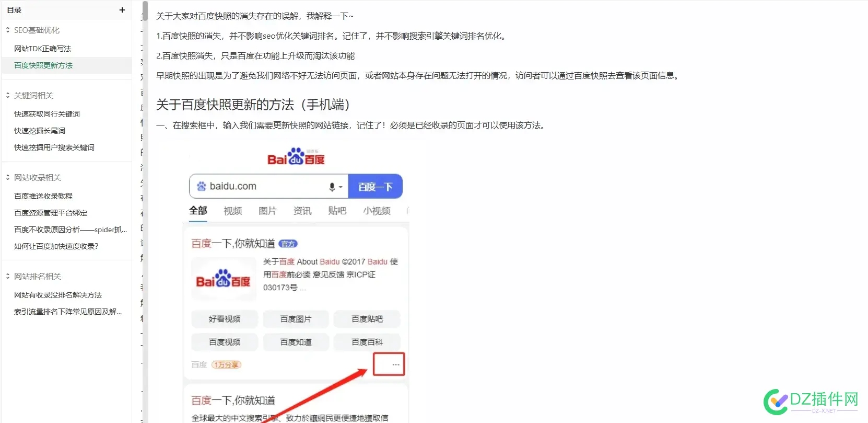
Task: Click the 百度视频 shortcut button
Action: click(x=225, y=342)
